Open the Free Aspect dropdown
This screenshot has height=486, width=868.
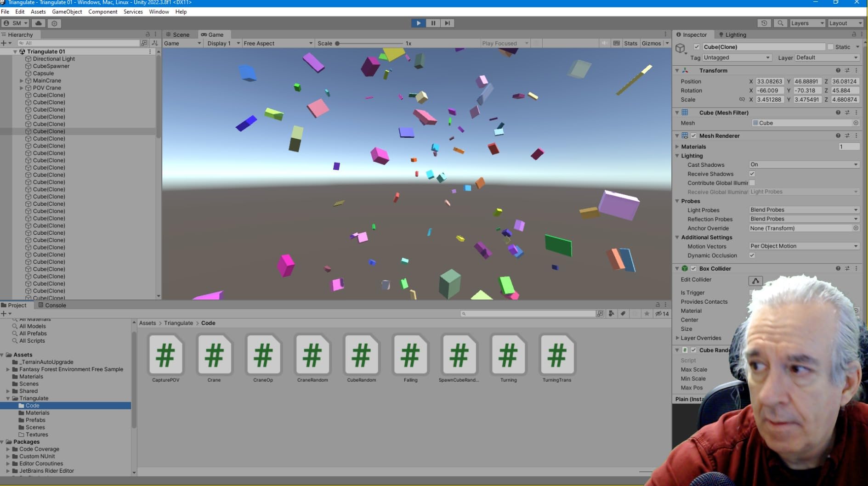click(x=278, y=43)
